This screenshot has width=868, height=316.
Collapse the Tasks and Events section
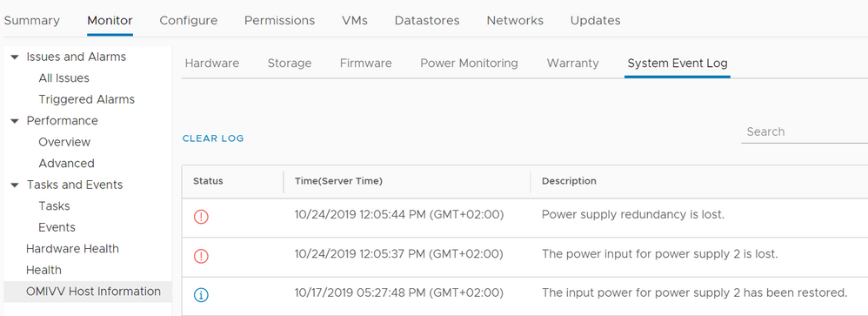15,185
